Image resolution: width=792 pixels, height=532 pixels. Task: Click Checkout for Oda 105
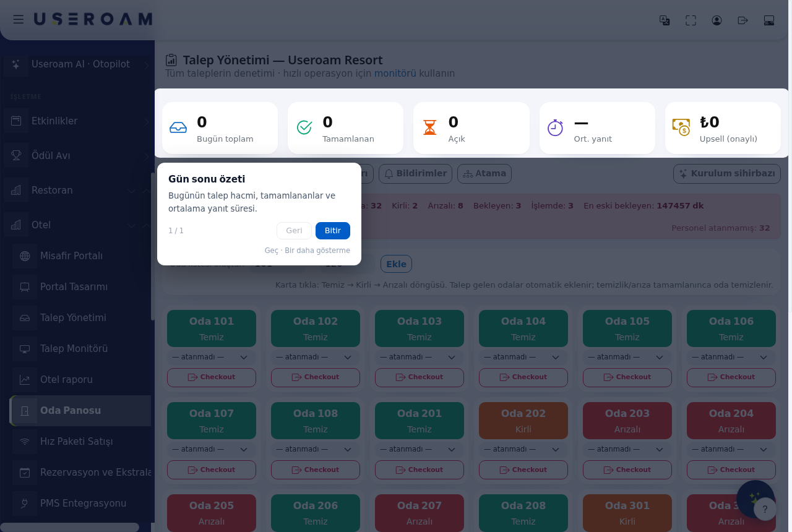[627, 377]
